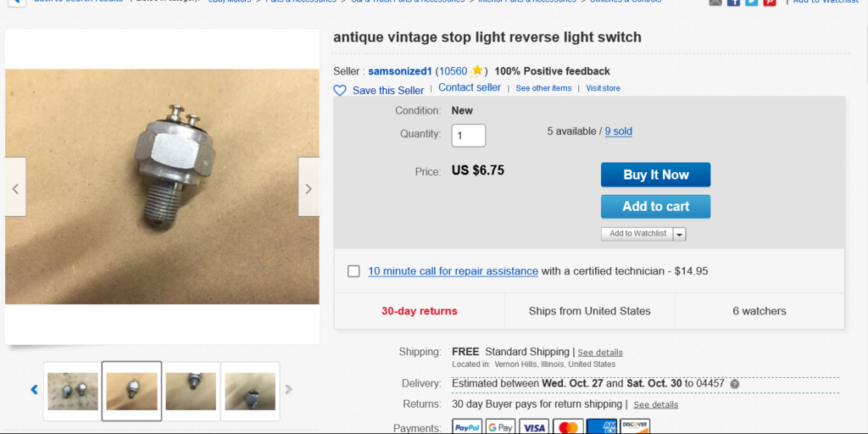The height and width of the screenshot is (434, 868).
Task: Open the 9 sold link
Action: point(618,131)
